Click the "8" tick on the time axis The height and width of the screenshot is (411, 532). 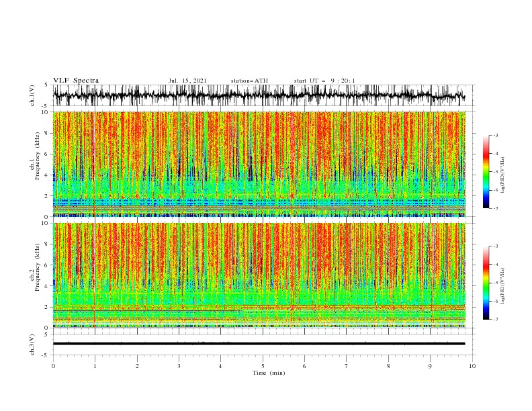(x=388, y=366)
